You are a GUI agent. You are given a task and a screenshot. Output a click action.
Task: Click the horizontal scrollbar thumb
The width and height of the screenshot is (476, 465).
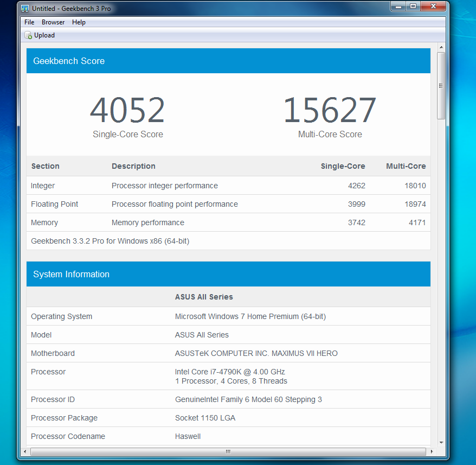click(x=228, y=451)
